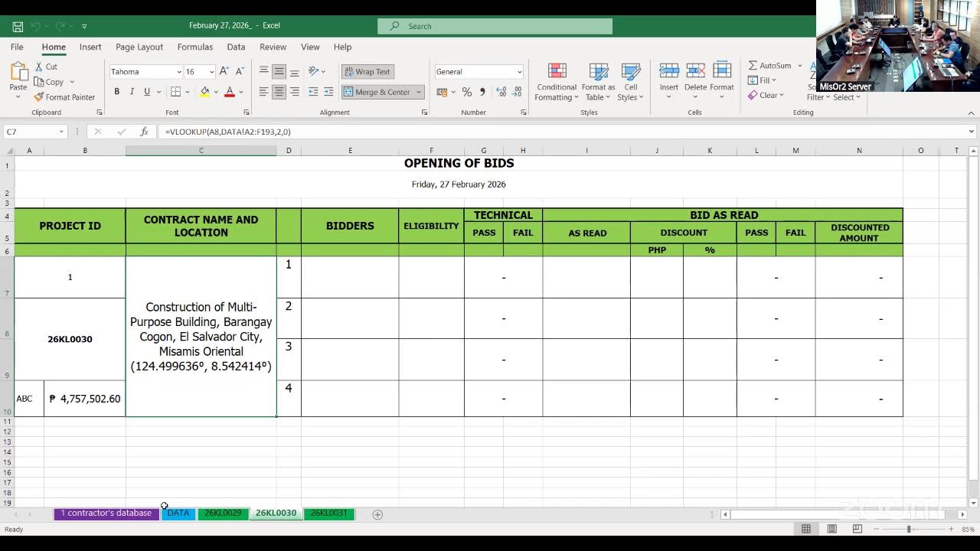Click Decrease Decimal icon
The width and height of the screenshot is (980, 551).
pyautogui.click(x=516, y=92)
